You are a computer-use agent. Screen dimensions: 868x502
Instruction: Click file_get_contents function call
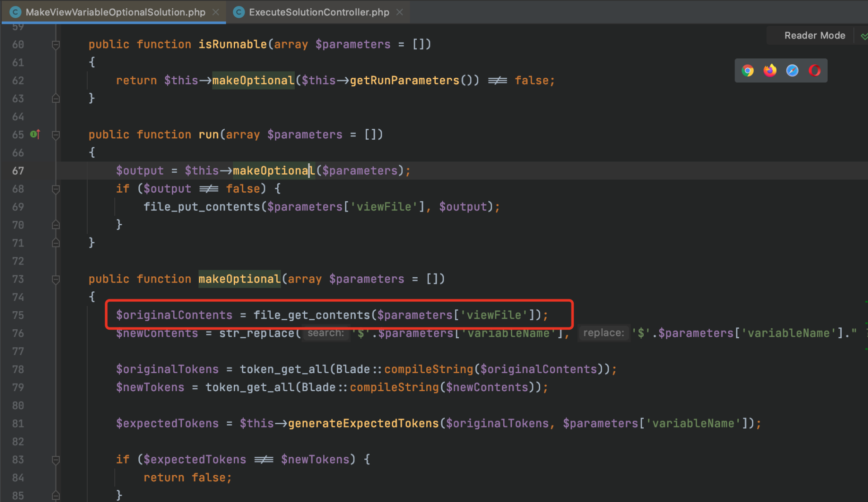tap(311, 315)
